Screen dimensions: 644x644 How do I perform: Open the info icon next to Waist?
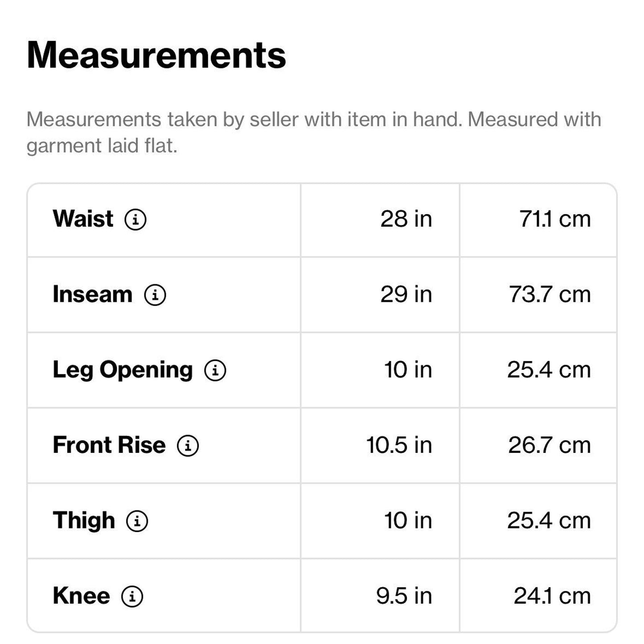point(135,219)
